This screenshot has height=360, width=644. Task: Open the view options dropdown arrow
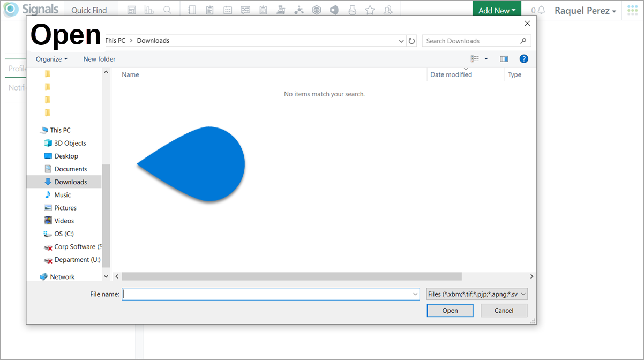tap(486, 59)
